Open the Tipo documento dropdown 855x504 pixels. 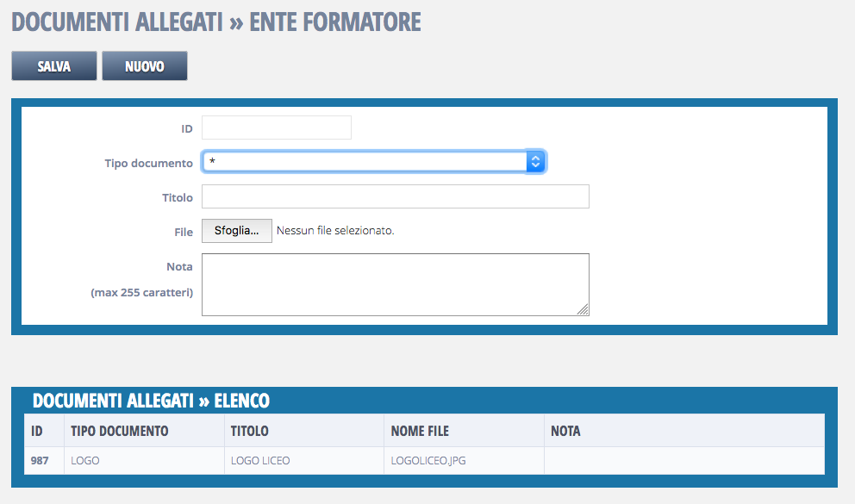point(364,162)
